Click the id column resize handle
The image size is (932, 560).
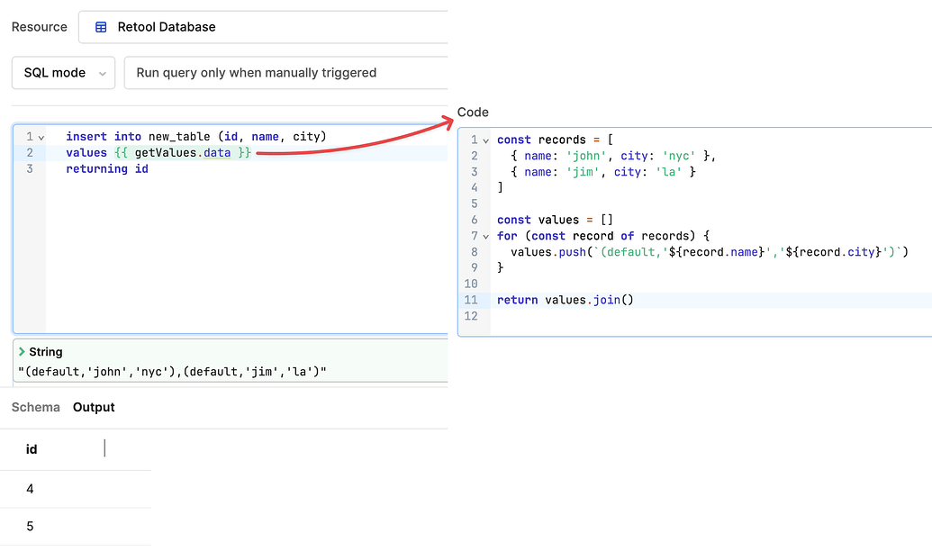(x=105, y=448)
